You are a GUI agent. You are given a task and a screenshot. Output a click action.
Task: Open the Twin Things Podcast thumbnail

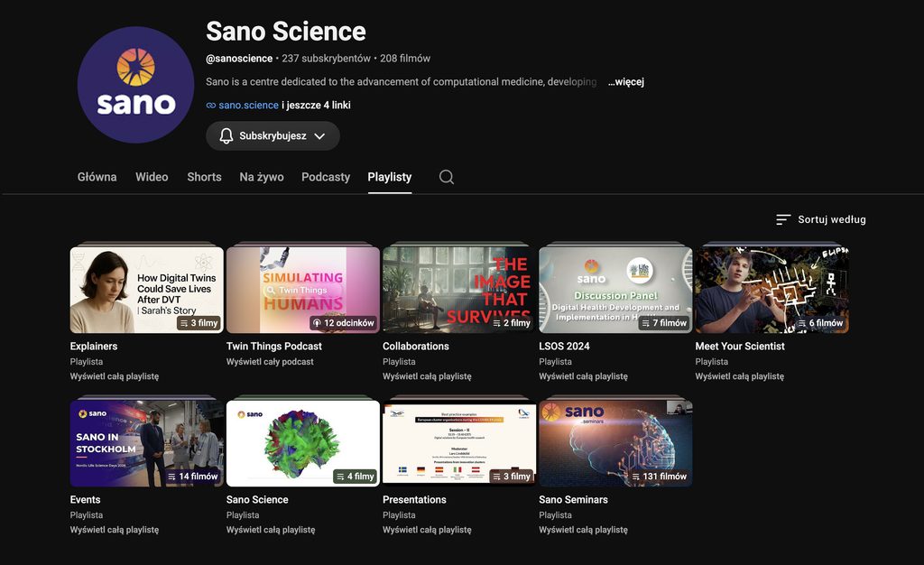(x=303, y=290)
